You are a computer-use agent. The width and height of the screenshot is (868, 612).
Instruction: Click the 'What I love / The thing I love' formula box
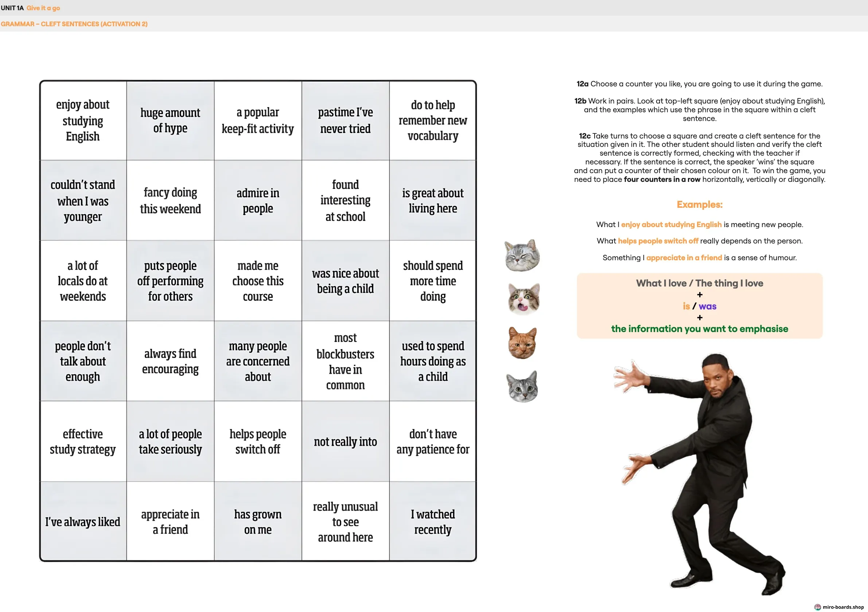699,306
